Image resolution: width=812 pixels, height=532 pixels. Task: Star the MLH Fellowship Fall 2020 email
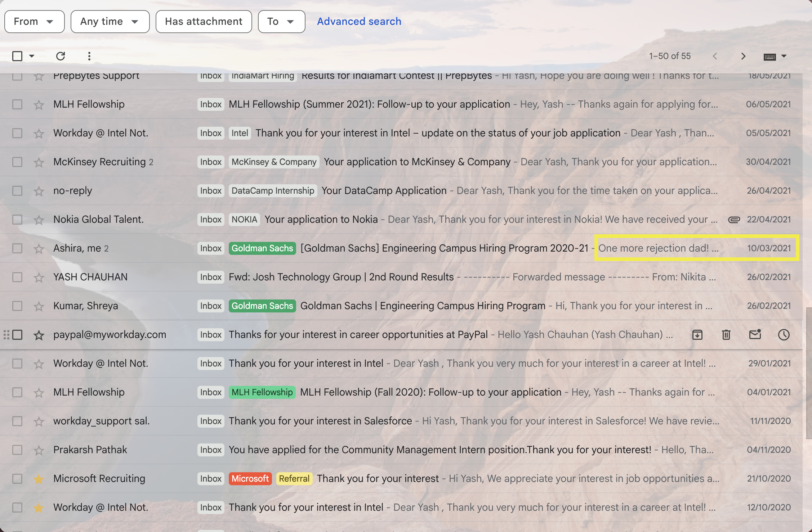[x=39, y=393]
